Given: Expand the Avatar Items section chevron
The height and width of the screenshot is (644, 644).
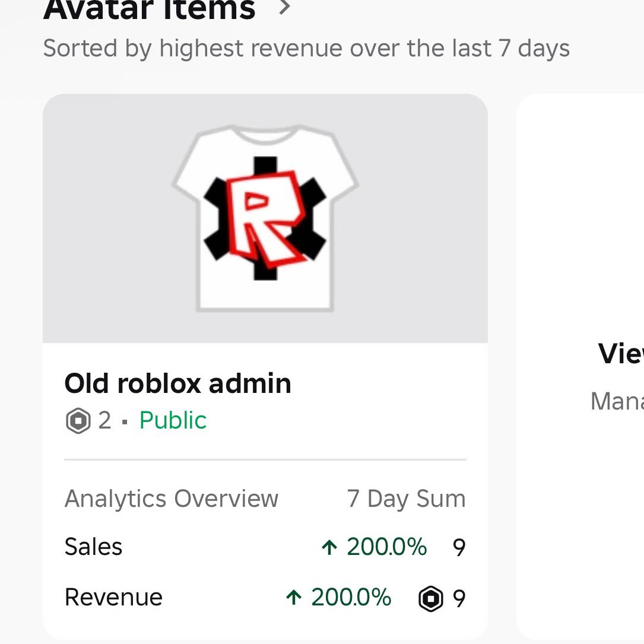Looking at the screenshot, I should coord(284,7).
